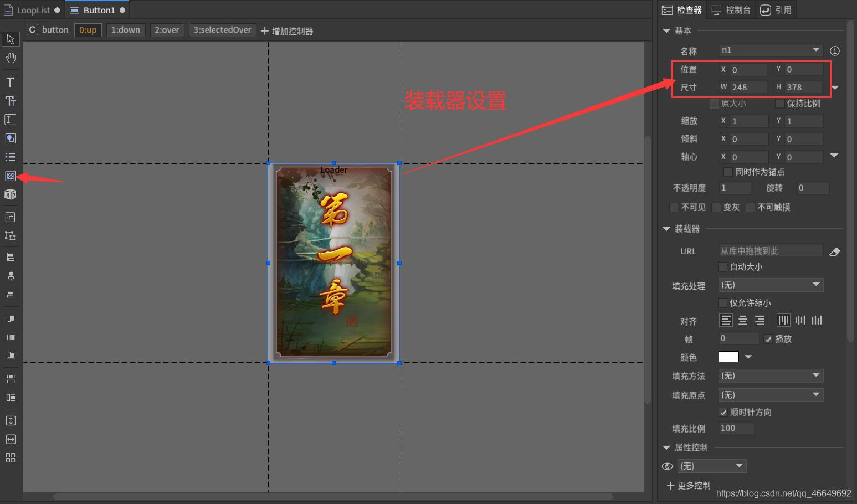This screenshot has width=857, height=504.
Task: Click the vertical spacing layout icon
Action: pyautogui.click(x=10, y=379)
